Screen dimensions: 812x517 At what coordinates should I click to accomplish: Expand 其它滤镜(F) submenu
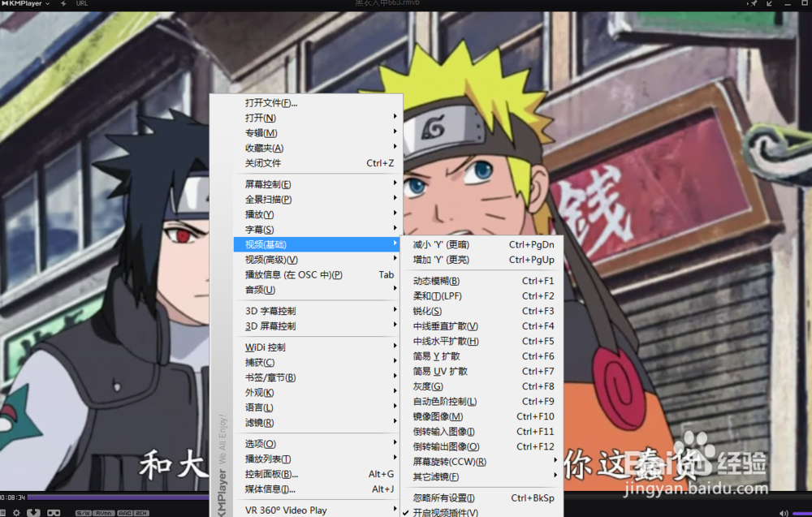pos(482,476)
